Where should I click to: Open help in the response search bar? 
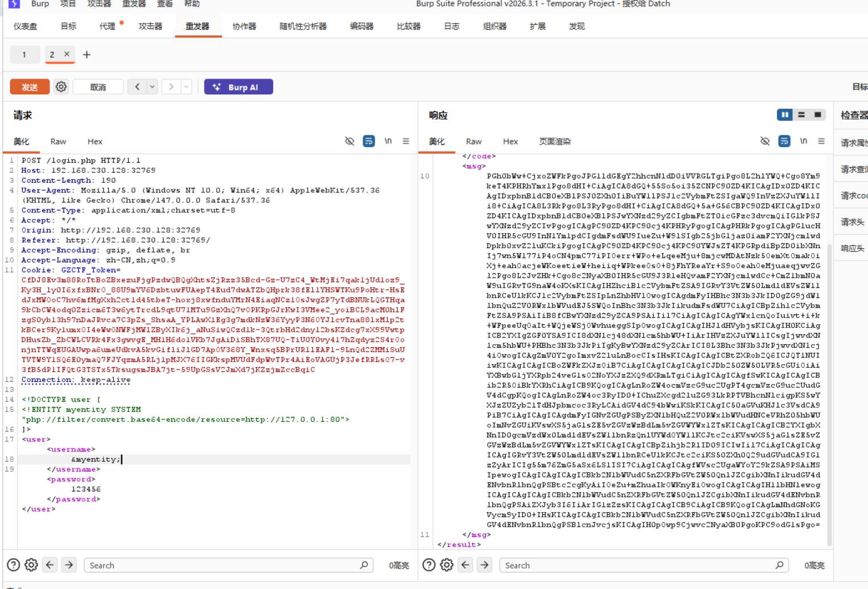click(429, 565)
